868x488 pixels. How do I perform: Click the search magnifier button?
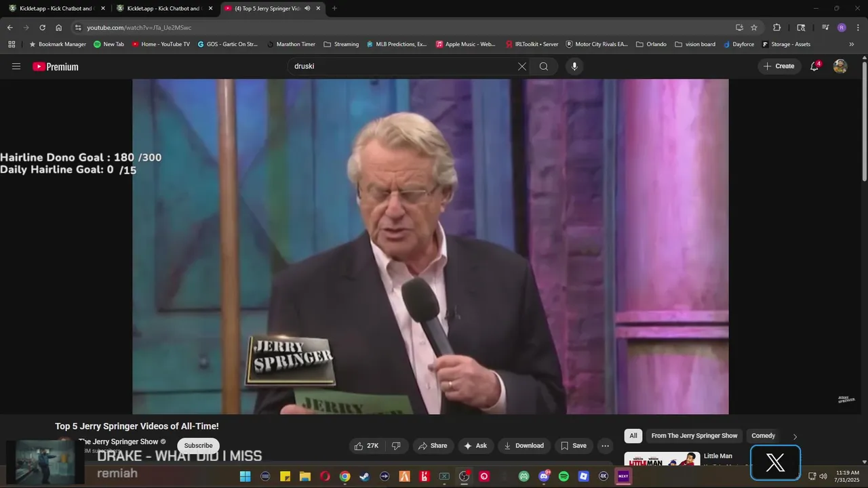pos(544,66)
